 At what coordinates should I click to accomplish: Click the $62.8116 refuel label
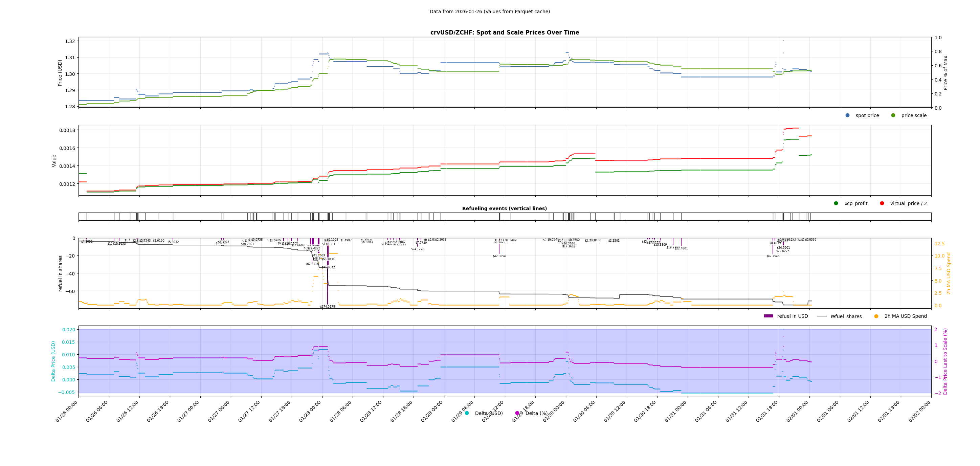[312, 264]
